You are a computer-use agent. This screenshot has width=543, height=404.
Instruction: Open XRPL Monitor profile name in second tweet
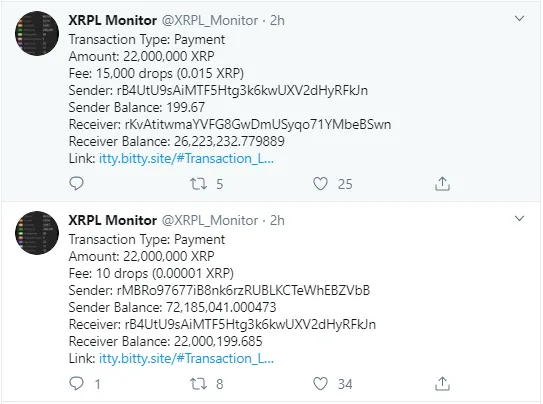113,220
